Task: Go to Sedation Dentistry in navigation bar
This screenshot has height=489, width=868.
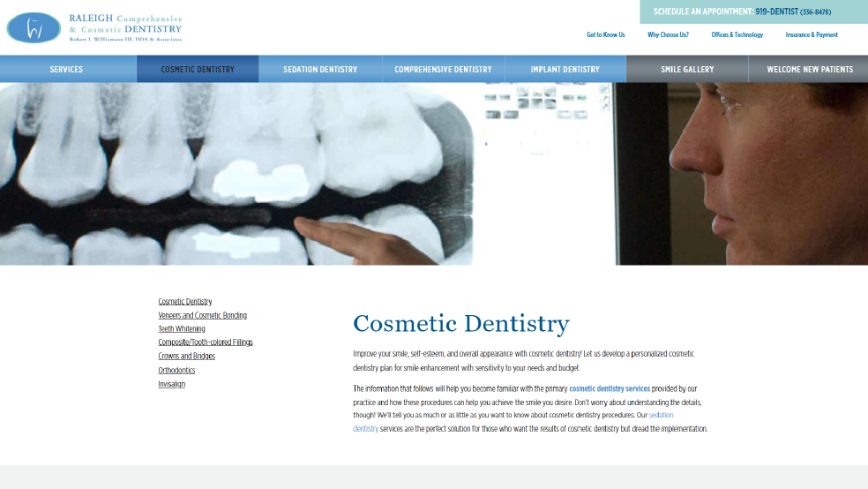Action: tap(320, 69)
